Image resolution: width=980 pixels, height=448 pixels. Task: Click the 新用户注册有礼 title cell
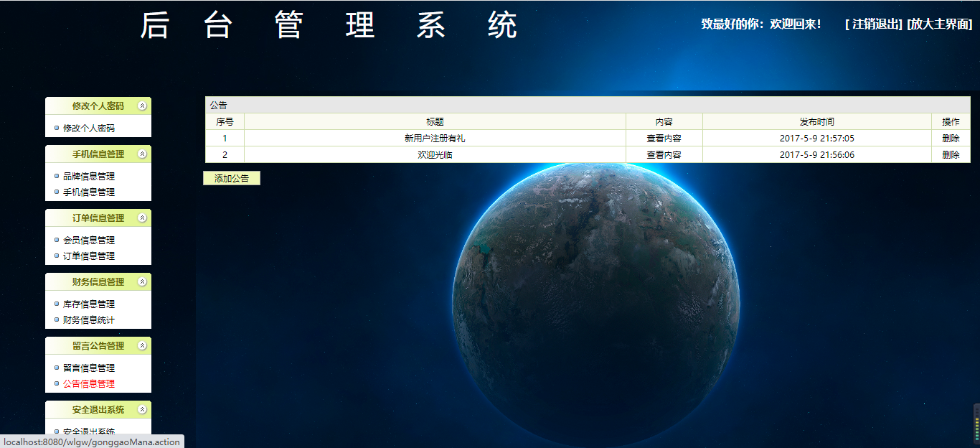pos(435,138)
